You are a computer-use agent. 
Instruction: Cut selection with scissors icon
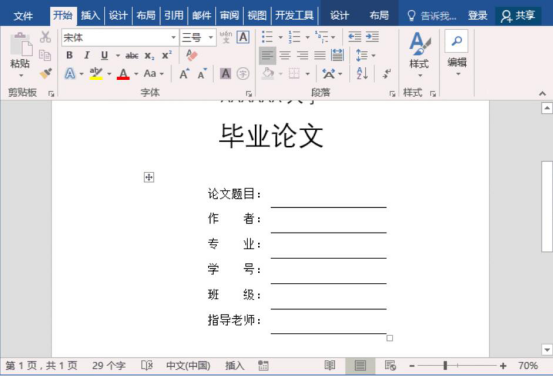[45, 37]
